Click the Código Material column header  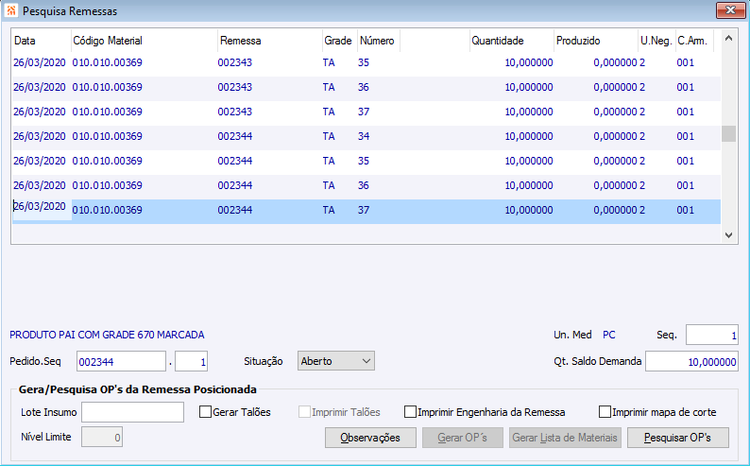click(144, 41)
